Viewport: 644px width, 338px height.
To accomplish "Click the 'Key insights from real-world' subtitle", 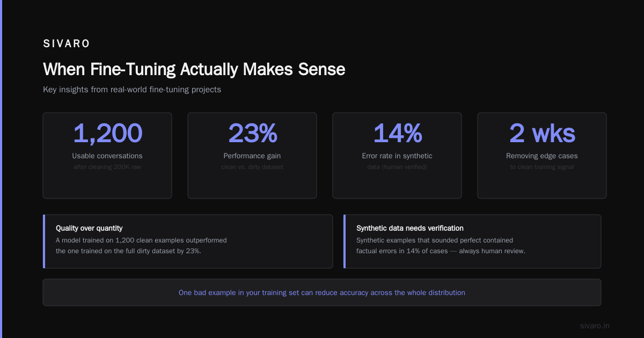I will (132, 90).
